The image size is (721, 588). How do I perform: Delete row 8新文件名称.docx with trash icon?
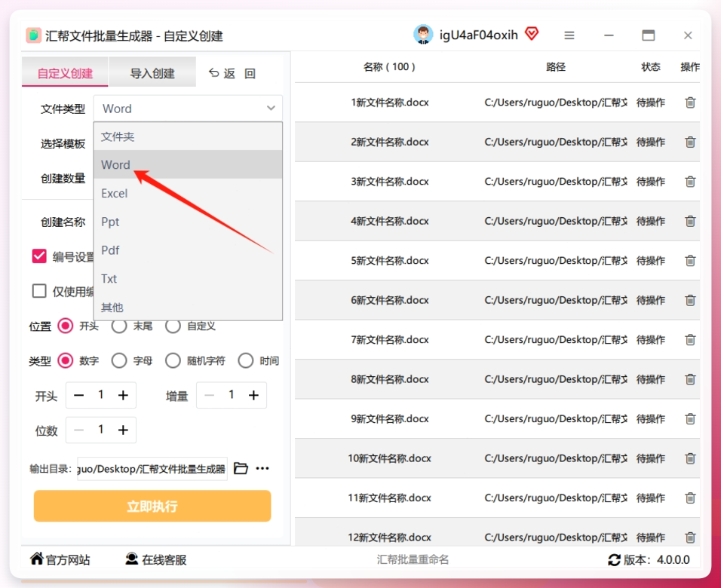(690, 379)
